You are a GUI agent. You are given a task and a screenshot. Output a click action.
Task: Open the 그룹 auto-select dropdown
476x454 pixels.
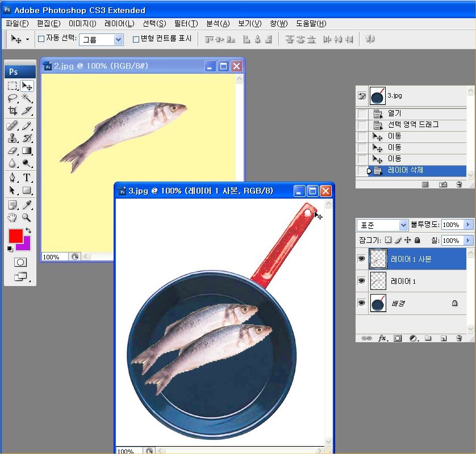click(118, 39)
